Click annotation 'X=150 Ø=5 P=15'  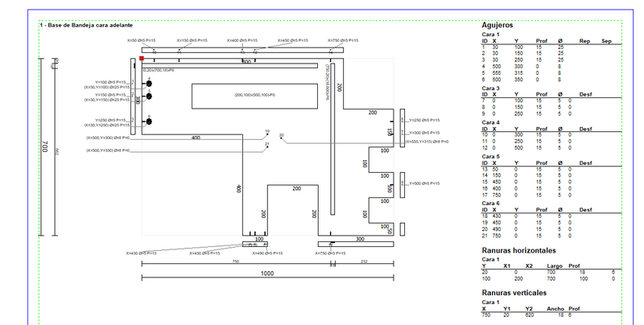[x=192, y=40]
